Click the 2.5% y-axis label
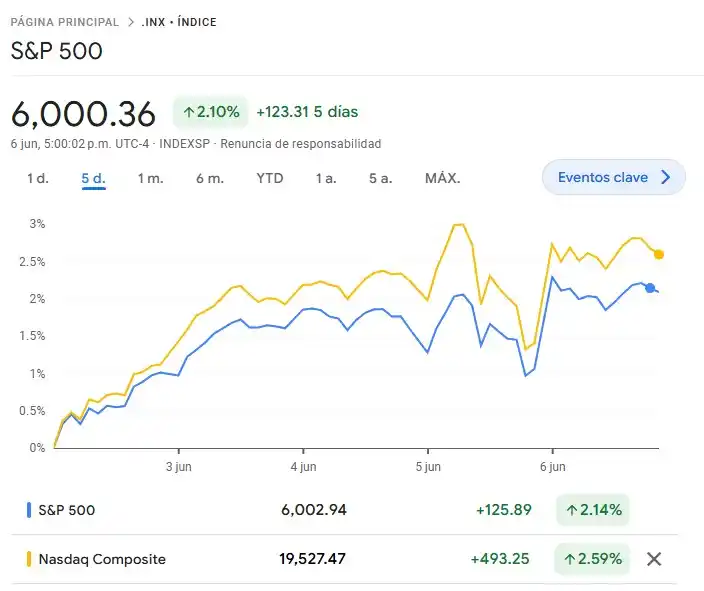Viewport: 704px width, 591px height. tap(32, 261)
